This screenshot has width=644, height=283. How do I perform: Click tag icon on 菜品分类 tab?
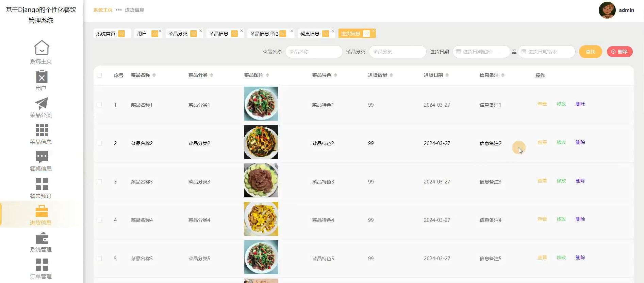pos(194,33)
